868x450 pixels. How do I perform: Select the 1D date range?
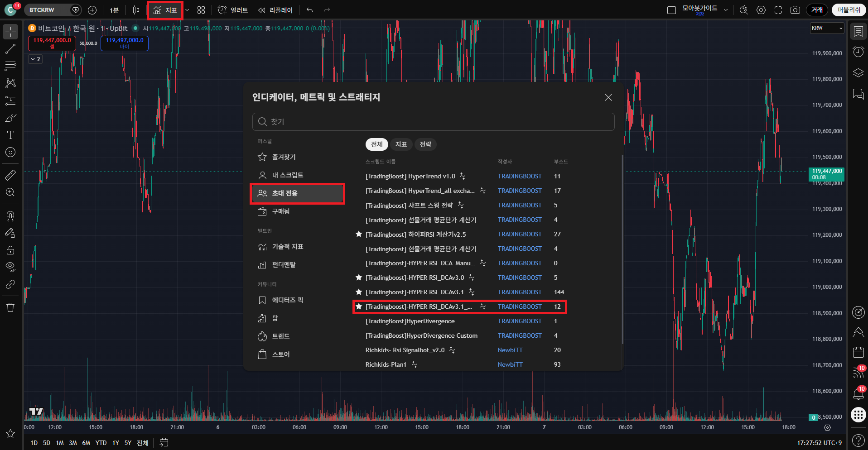34,443
